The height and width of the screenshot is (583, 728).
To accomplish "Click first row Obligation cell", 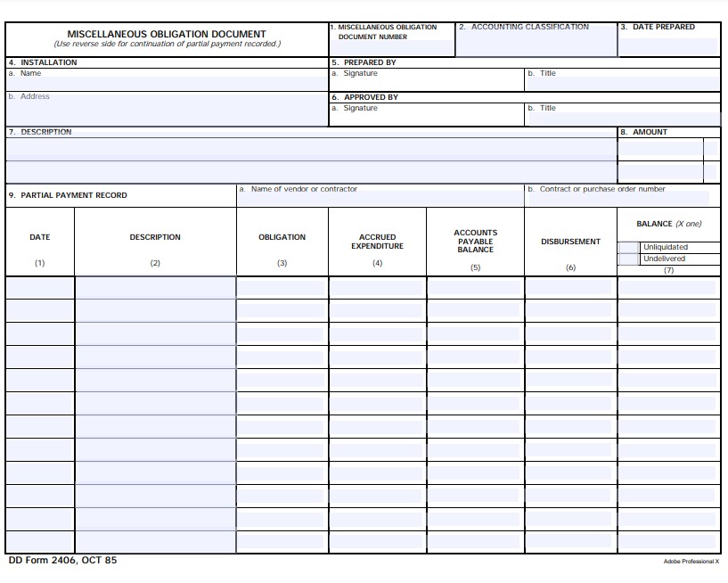I will (x=282, y=288).
